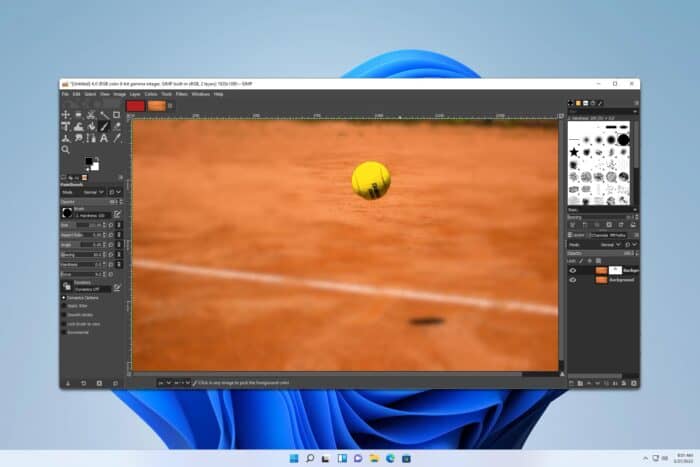This screenshot has width=700, height=467.
Task: Enable Incremental checkbox
Action: click(x=63, y=332)
